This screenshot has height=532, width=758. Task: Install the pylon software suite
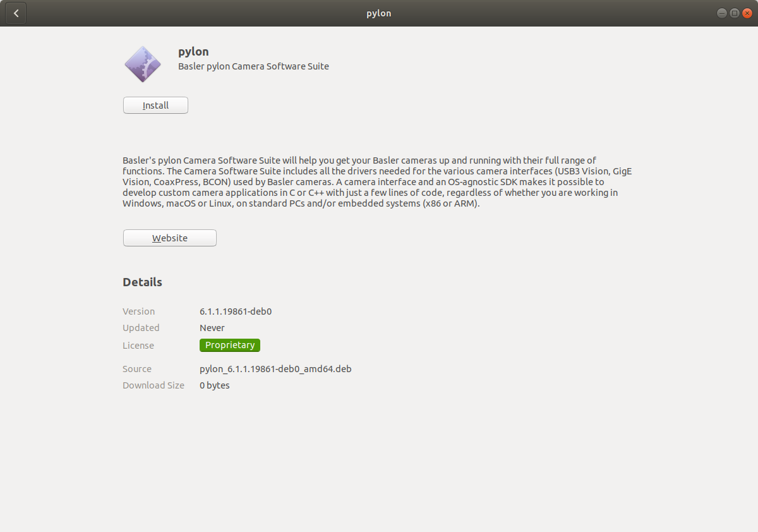[x=155, y=105]
